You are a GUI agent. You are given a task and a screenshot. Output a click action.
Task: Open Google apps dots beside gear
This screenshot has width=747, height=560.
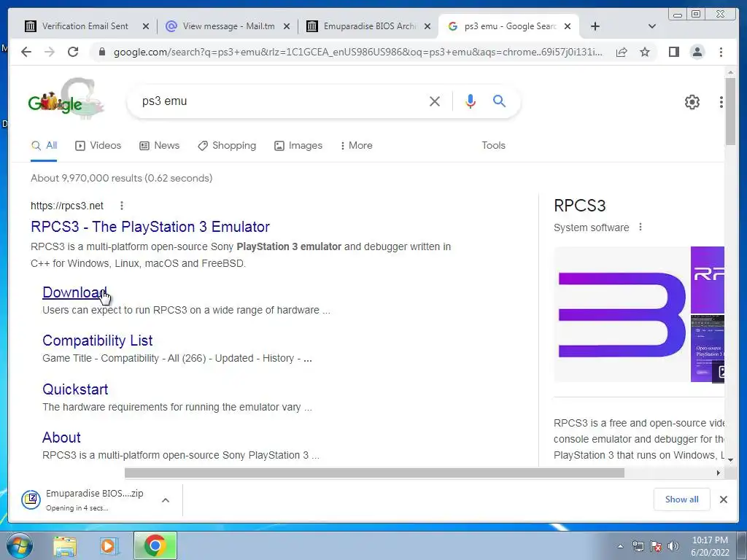point(721,102)
